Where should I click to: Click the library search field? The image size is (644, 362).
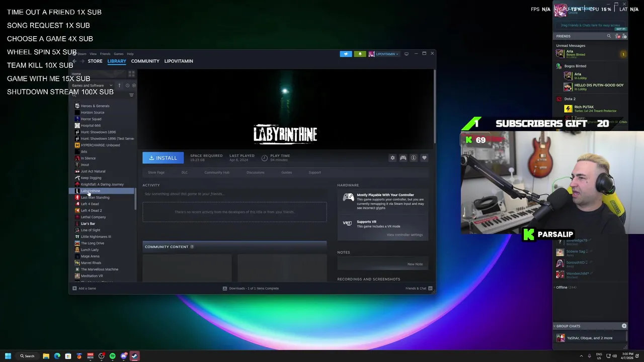pos(100,95)
